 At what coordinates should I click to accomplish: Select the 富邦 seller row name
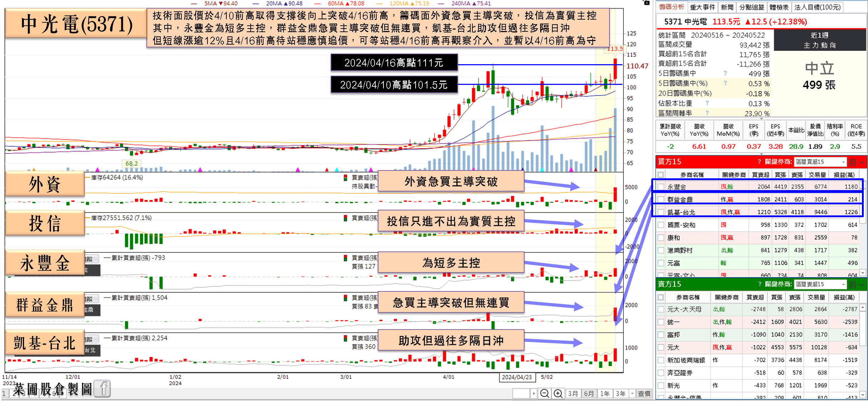coord(673,335)
